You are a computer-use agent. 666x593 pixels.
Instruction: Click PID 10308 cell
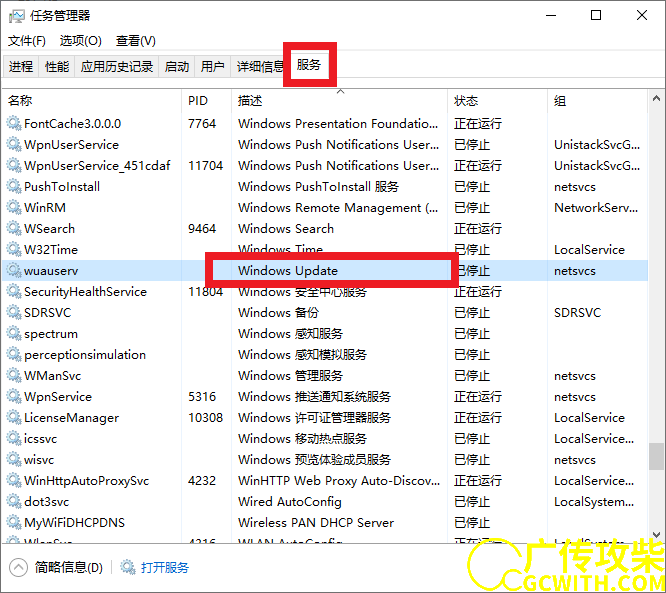pos(206,418)
